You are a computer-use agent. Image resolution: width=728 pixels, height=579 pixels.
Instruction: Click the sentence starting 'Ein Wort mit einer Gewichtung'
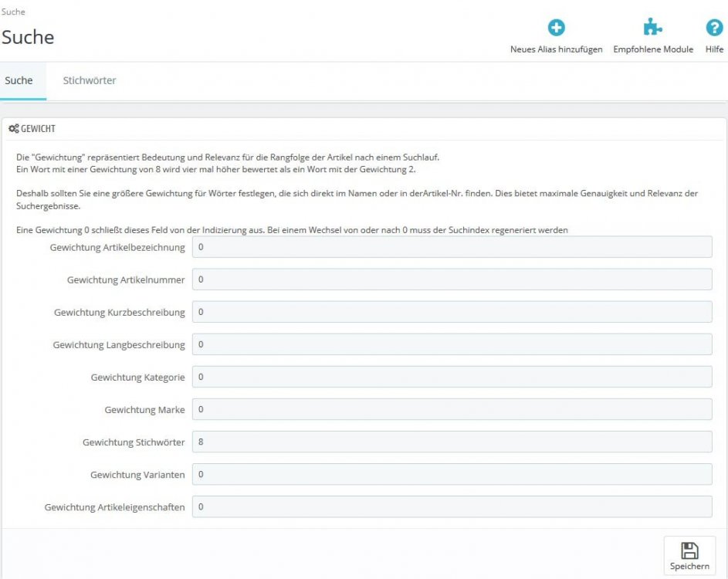coord(216,170)
